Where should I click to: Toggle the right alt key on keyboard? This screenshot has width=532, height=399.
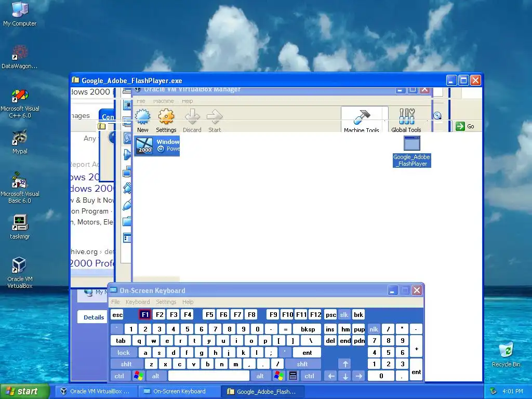coord(260,376)
